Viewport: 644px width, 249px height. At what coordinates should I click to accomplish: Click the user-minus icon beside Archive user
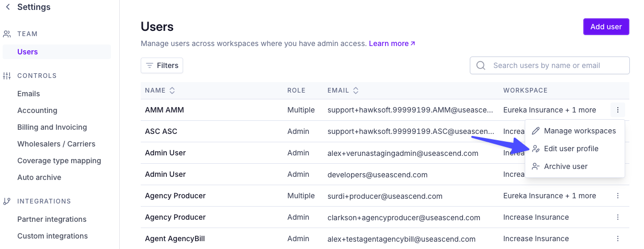pyautogui.click(x=536, y=166)
